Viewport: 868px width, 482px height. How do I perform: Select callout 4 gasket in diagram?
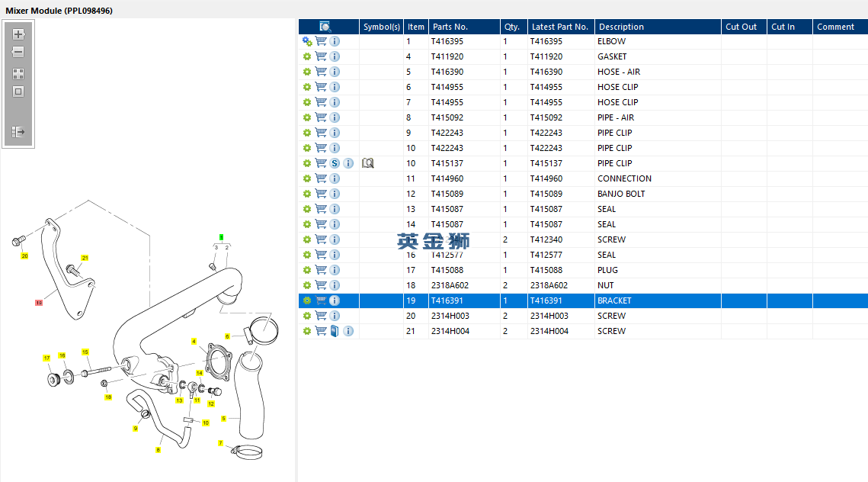[x=194, y=341]
